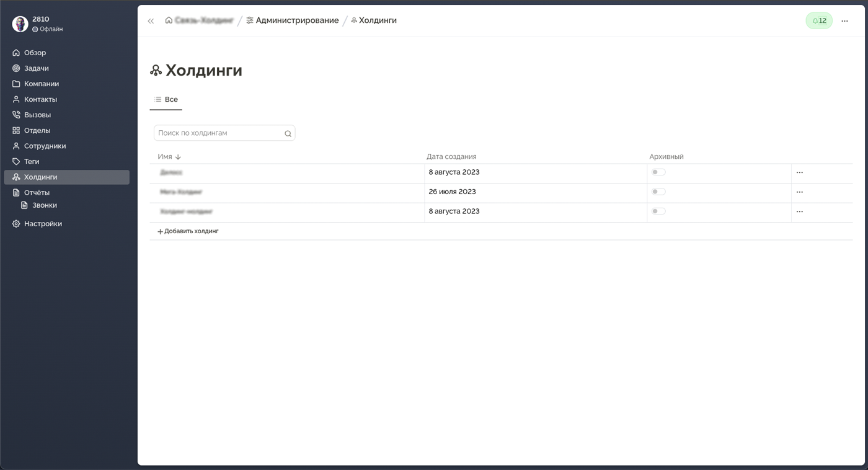Open Настройки gear in sidebar
Viewport: 868px width, 470px height.
[16, 224]
